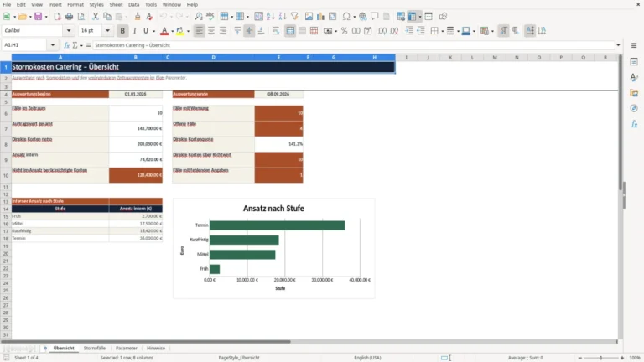Toggle Italic formatting

pyautogui.click(x=134, y=31)
